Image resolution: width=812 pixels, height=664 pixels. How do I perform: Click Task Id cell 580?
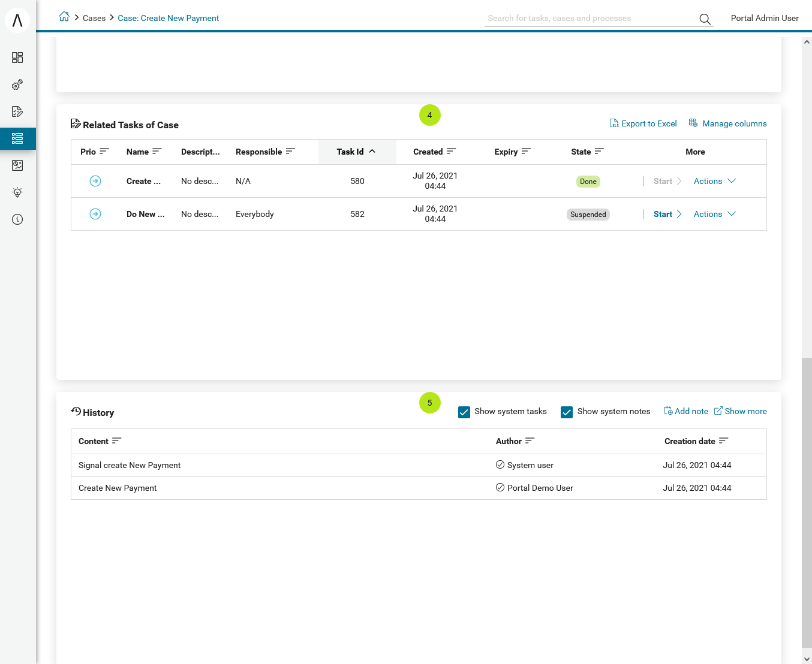(x=357, y=181)
